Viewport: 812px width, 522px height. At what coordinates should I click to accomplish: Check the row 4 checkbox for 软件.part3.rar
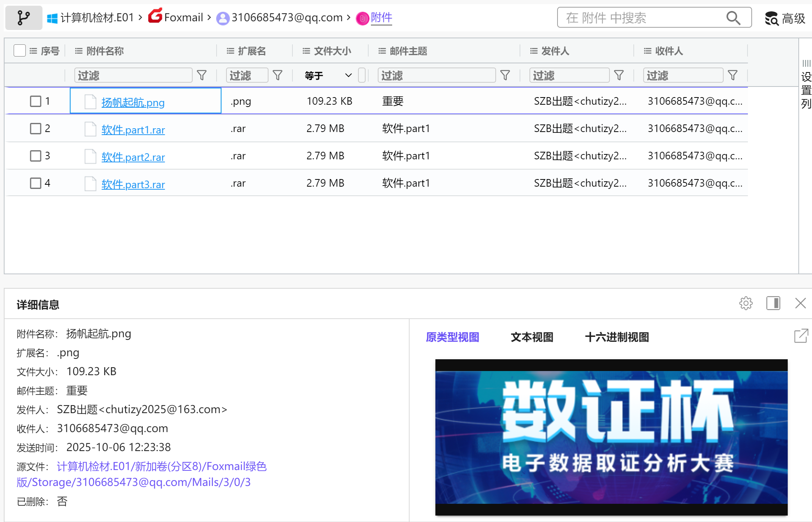[35, 183]
